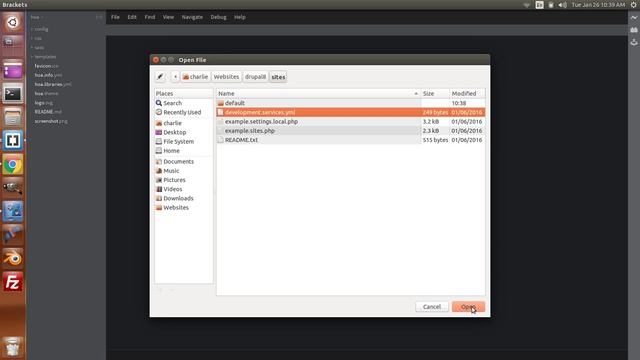Open FileZilla from the launcher

(13, 282)
